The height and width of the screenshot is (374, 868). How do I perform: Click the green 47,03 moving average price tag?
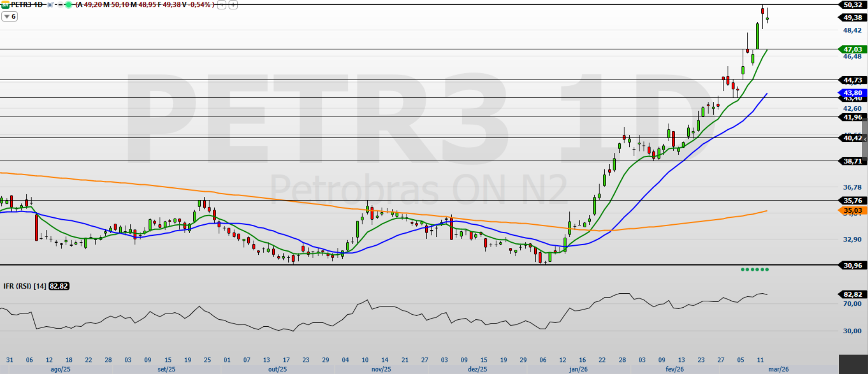click(852, 49)
